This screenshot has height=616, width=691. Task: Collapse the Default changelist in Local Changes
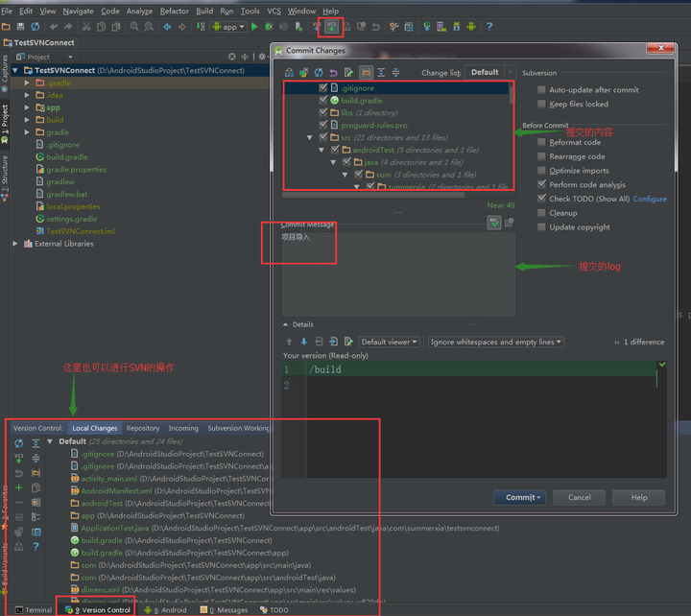[x=50, y=441]
